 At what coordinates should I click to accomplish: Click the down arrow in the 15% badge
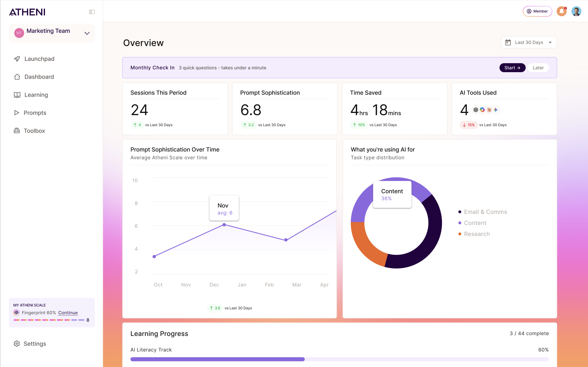464,125
